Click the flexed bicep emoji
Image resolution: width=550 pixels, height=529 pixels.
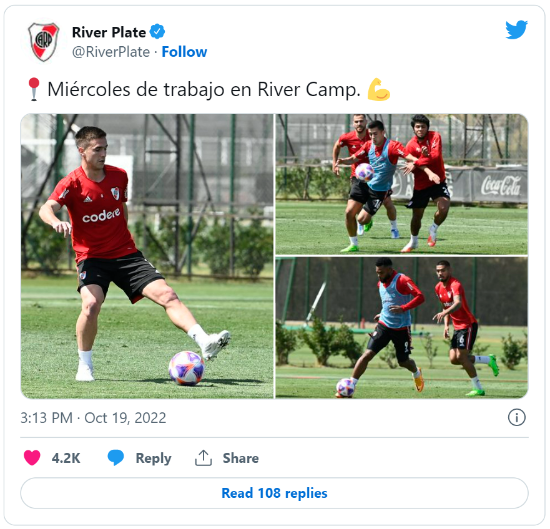coord(378,89)
